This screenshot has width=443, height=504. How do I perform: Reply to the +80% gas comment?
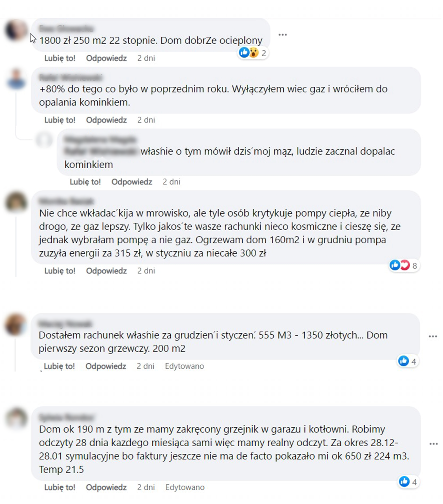click(106, 120)
